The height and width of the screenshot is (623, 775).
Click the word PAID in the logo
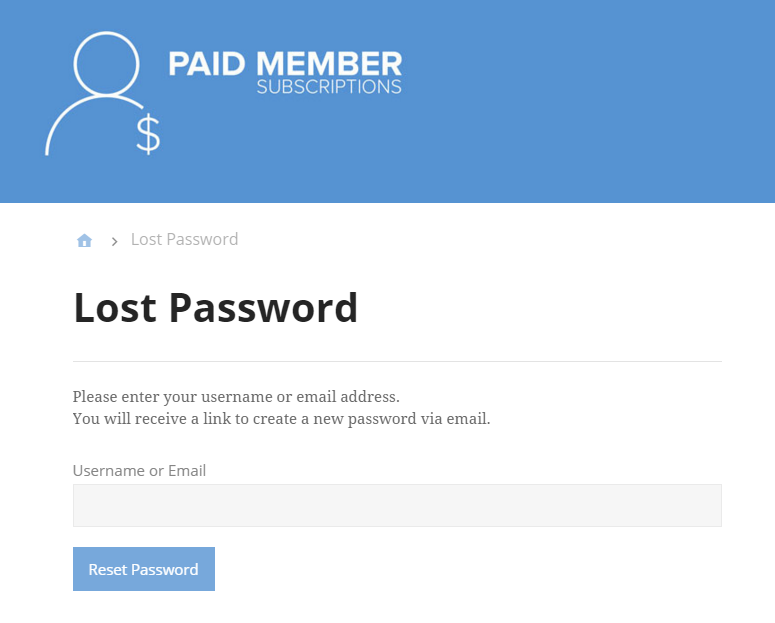tap(207, 64)
